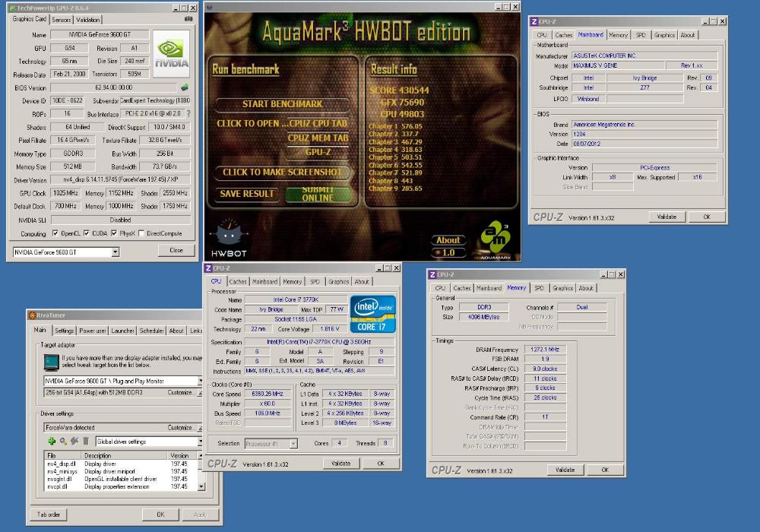The image size is (760, 532).
Task: Open the NVIDIA GeForce 9600 GT dropdown in GPU-Z
Action: click(116, 252)
